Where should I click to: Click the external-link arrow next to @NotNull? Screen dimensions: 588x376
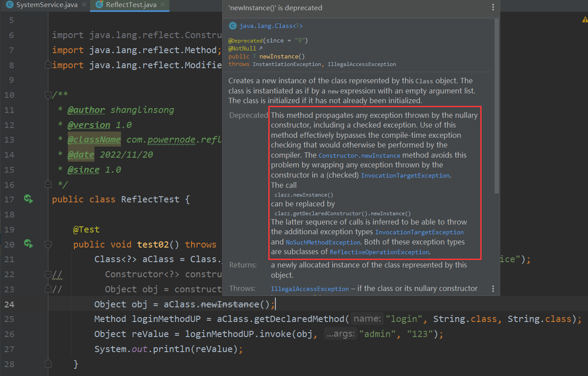[x=260, y=48]
